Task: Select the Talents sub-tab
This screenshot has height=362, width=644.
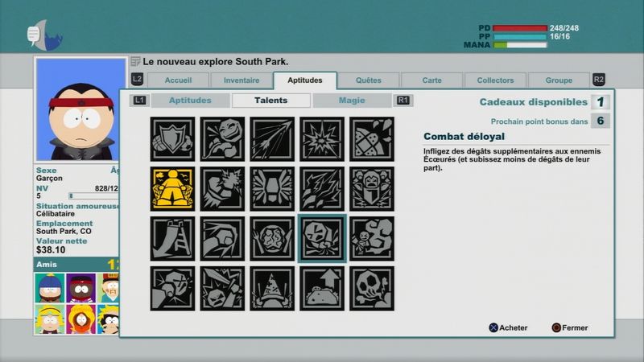Action: coord(271,101)
